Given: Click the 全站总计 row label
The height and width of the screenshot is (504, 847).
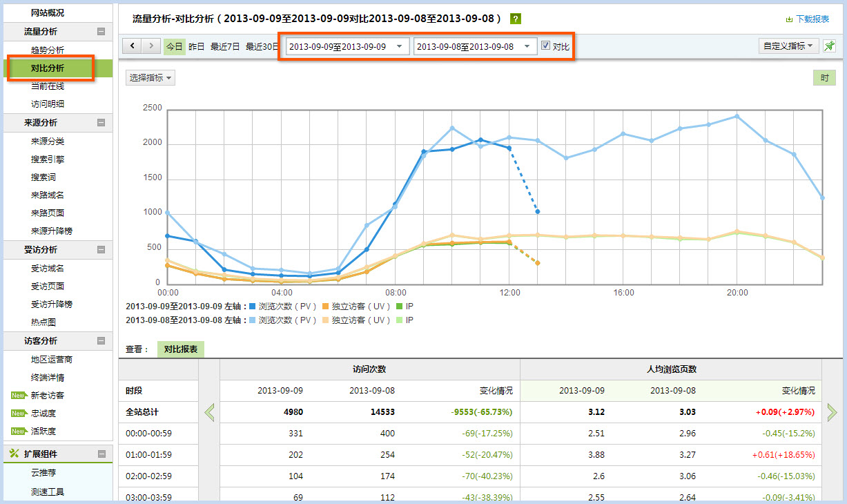Looking at the screenshot, I should 142,411.
